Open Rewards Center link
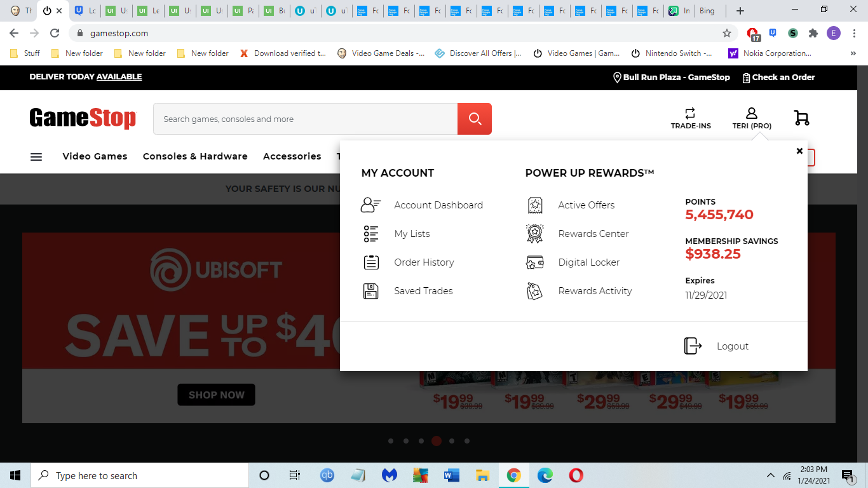This screenshot has width=868, height=488. [593, 233]
